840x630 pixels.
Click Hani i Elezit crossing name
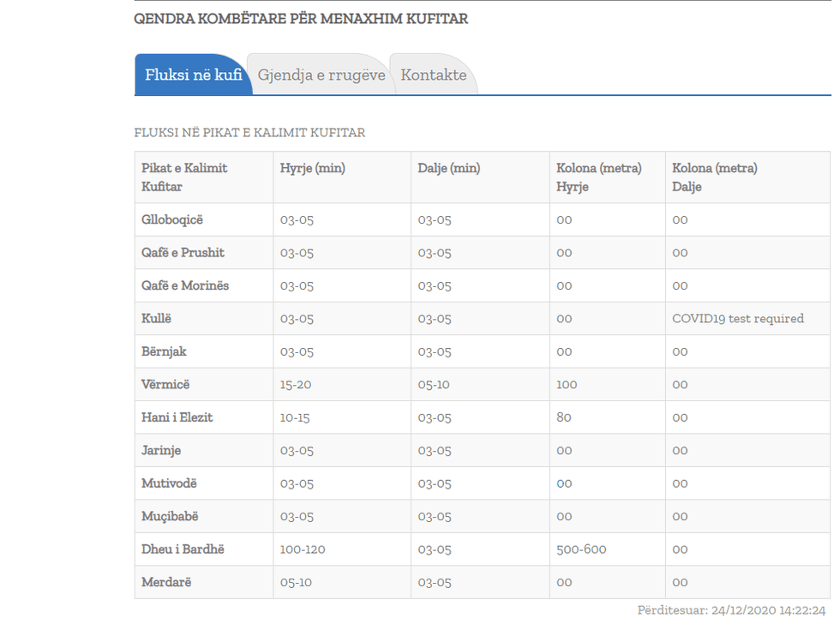pyautogui.click(x=177, y=417)
